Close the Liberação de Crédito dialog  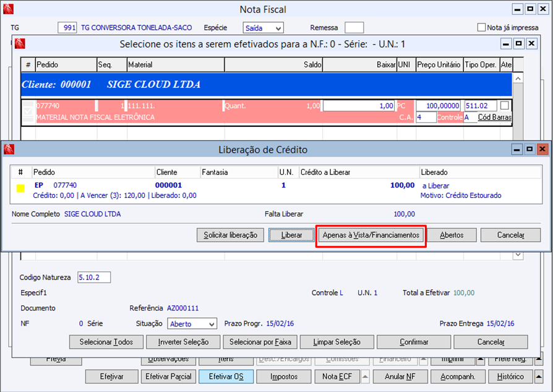pos(542,150)
